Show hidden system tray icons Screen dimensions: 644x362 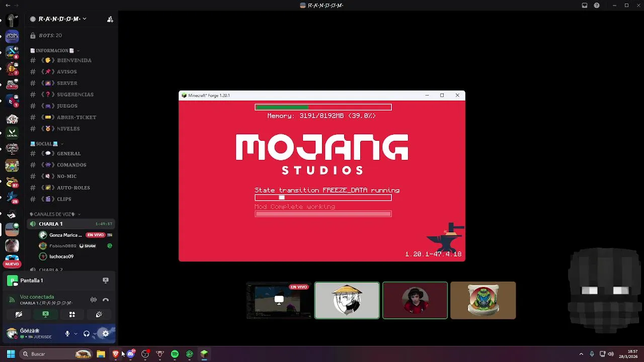pos(581,354)
